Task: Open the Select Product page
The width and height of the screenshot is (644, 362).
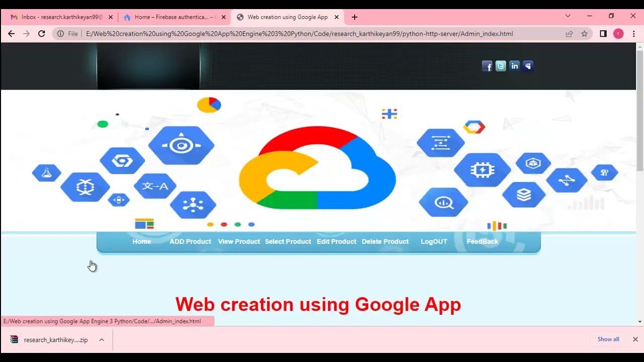Action: (x=288, y=242)
